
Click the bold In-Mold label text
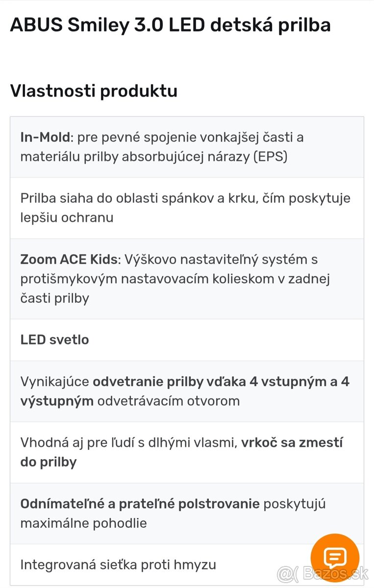click(42, 138)
